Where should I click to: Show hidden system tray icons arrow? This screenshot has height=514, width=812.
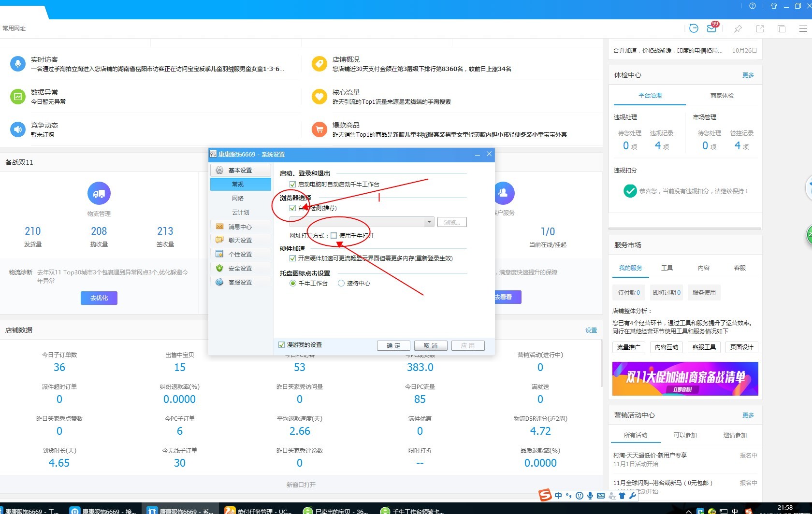688,511
